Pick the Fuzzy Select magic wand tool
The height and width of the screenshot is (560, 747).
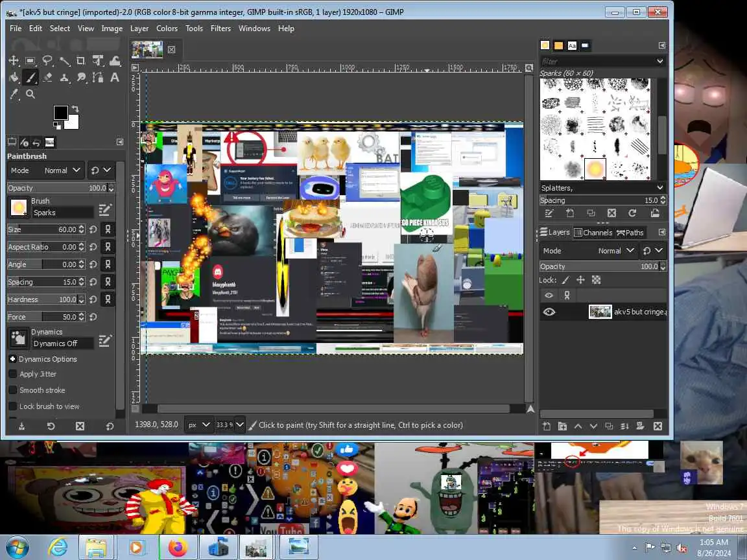[64, 60]
